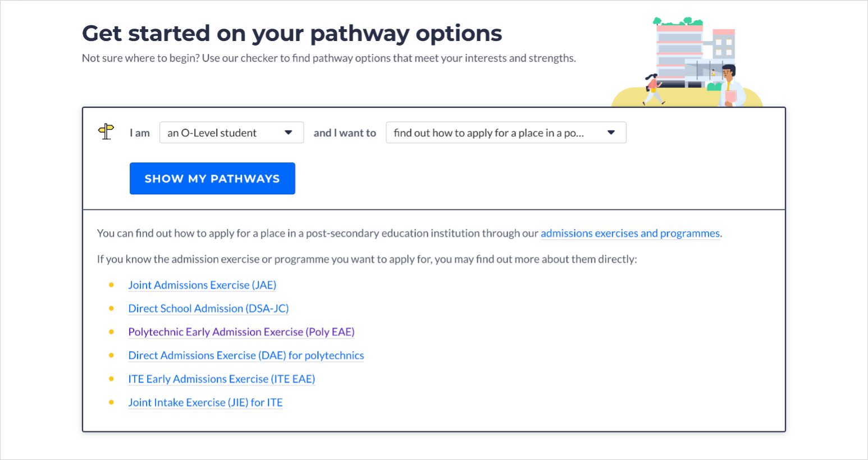Click the 'Not sure where to begin?' description text
Screen dimensions: 868x460
(x=329, y=58)
